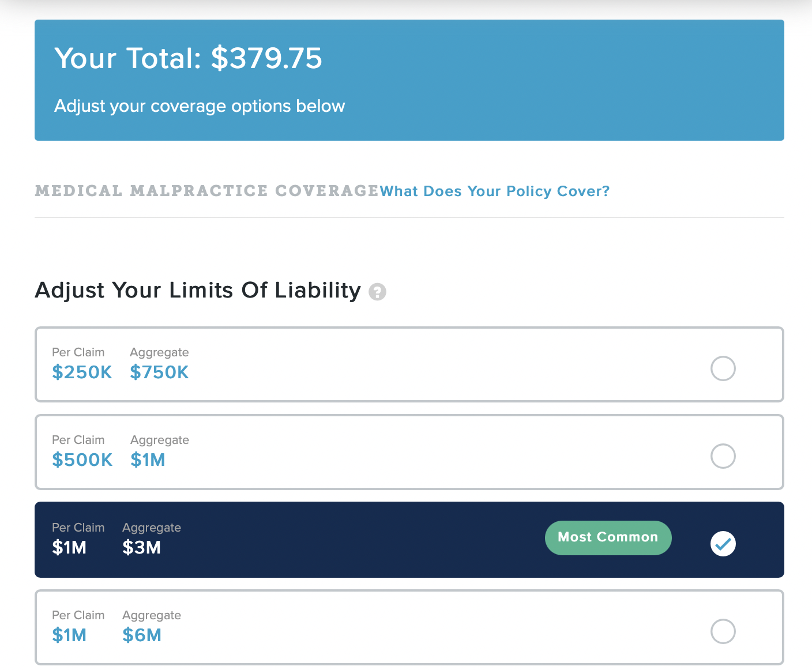Click the $1M per claim in the dark card
This screenshot has height=670, width=812.
click(x=69, y=548)
